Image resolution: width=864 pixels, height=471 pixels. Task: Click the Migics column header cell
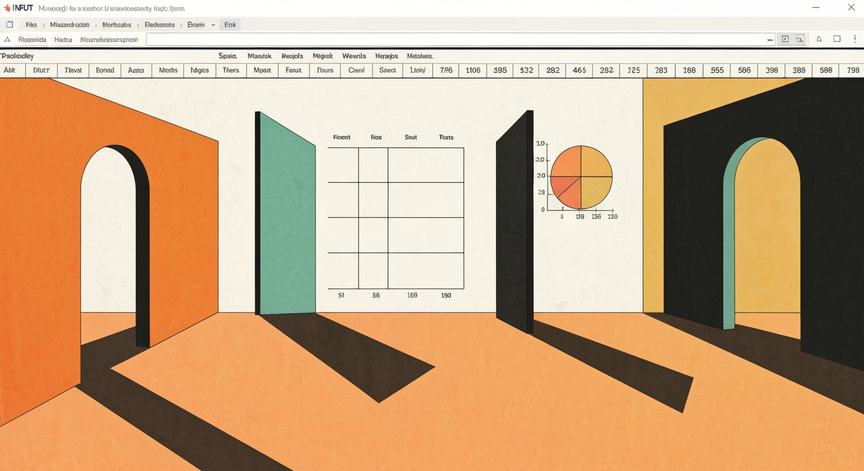[x=199, y=70]
